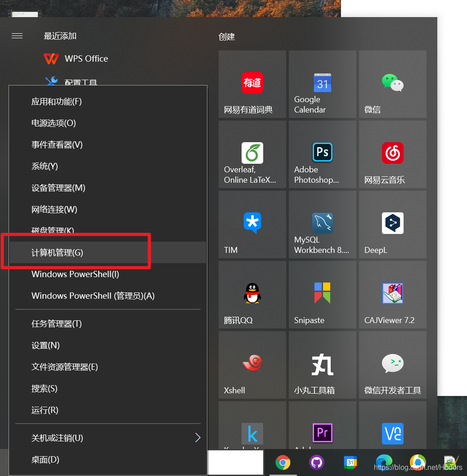
Task: Choose 关机或注销(U) menu entry
Action: tap(108, 438)
